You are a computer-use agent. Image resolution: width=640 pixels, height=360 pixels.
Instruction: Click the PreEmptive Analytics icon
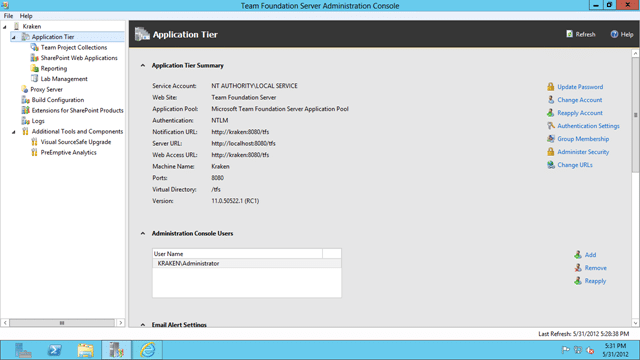click(34, 152)
